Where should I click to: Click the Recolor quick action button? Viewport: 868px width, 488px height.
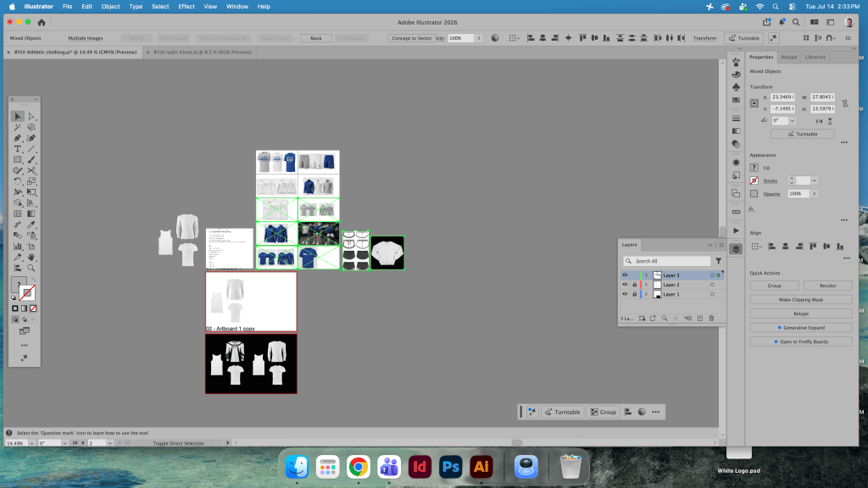click(827, 286)
